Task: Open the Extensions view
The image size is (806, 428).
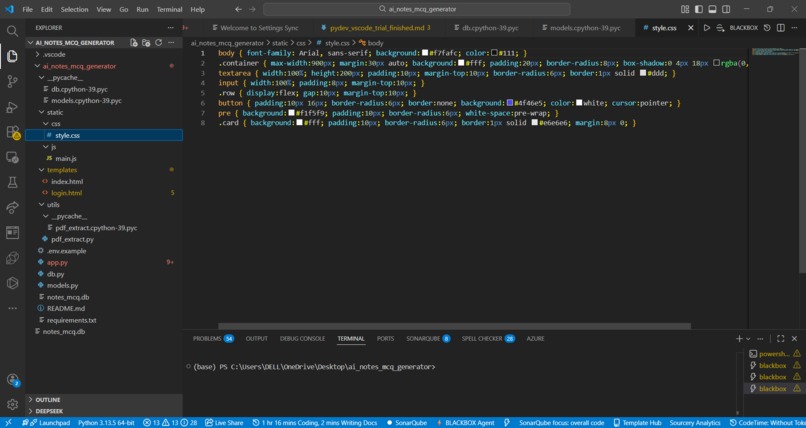Action: tap(12, 132)
